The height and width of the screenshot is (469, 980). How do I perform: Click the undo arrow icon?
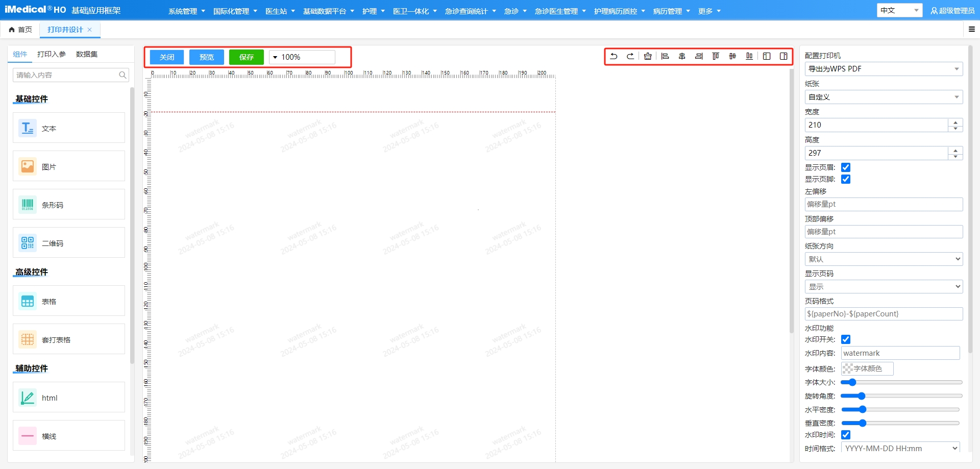click(x=614, y=56)
